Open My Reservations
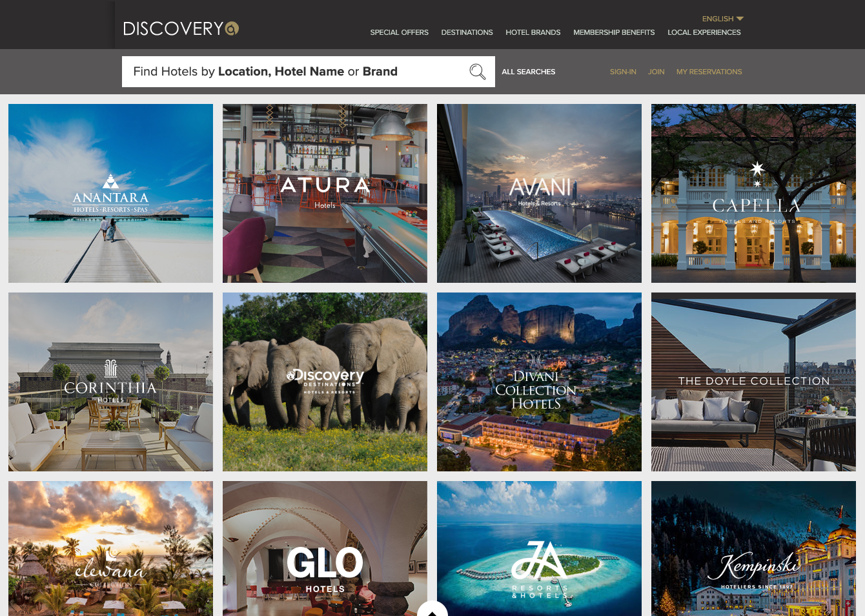This screenshot has height=616, width=865. [x=709, y=72]
